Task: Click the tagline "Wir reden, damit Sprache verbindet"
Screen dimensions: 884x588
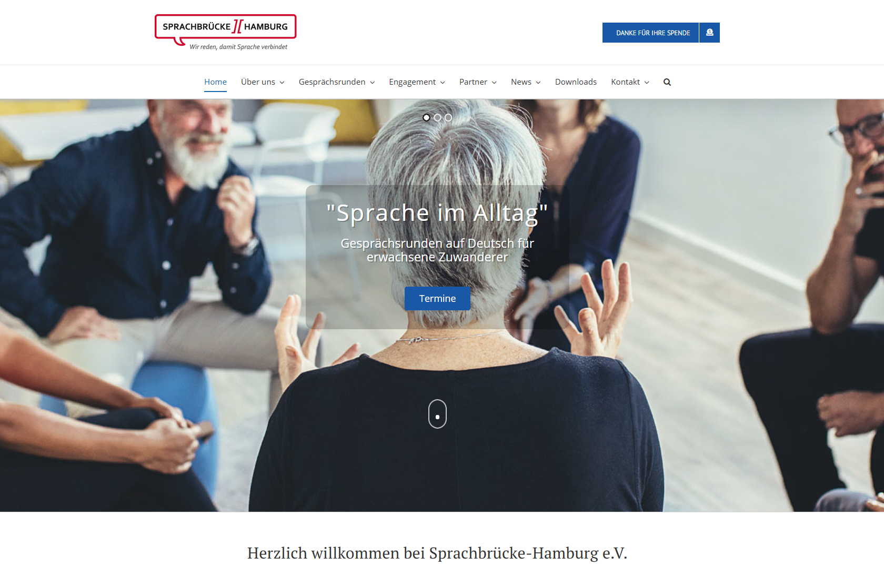Action: pyautogui.click(x=238, y=47)
